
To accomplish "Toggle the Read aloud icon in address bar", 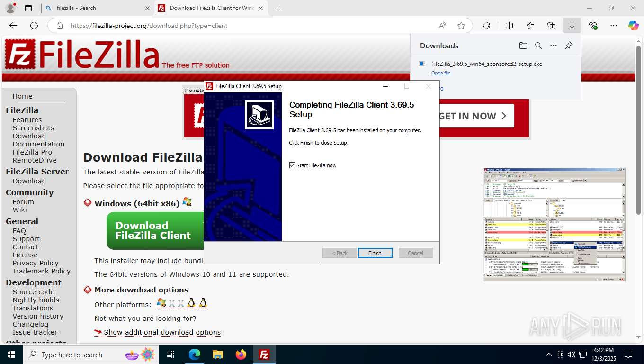I will pyautogui.click(x=442, y=26).
